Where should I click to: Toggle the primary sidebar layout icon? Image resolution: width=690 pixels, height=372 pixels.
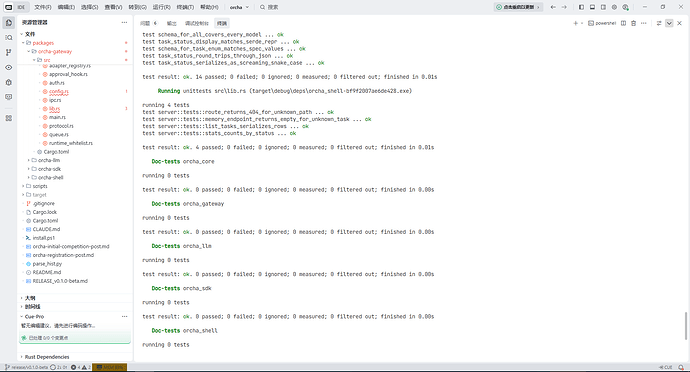tap(581, 7)
